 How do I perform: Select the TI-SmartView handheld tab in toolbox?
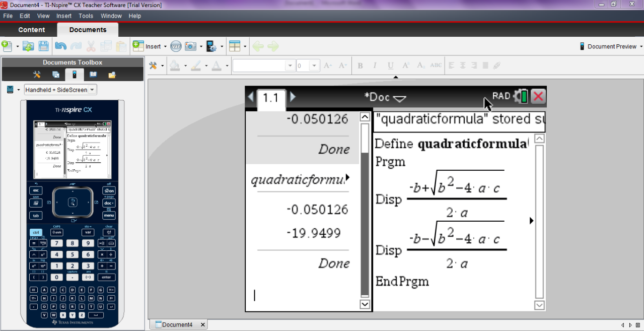(75, 75)
